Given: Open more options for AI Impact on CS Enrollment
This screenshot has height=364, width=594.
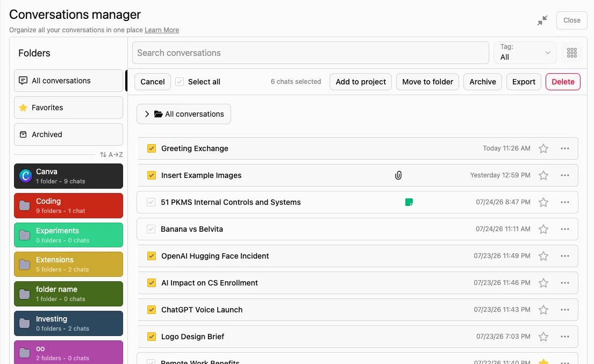Looking at the screenshot, I should (565, 283).
